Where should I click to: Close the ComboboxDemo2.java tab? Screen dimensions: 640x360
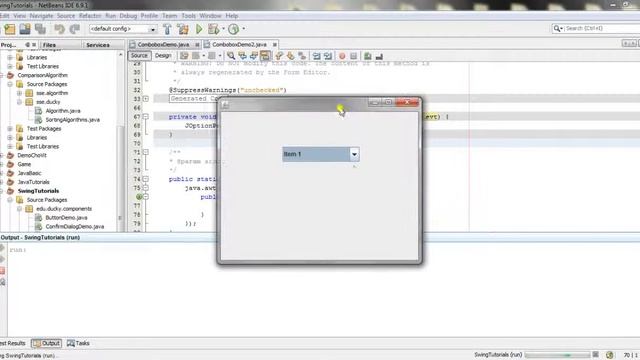275,44
